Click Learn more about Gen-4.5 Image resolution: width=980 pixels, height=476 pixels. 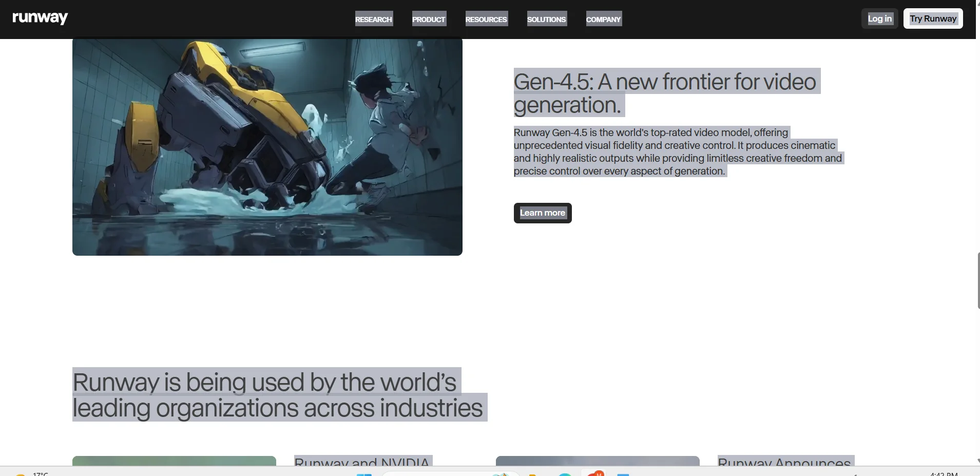coord(542,213)
